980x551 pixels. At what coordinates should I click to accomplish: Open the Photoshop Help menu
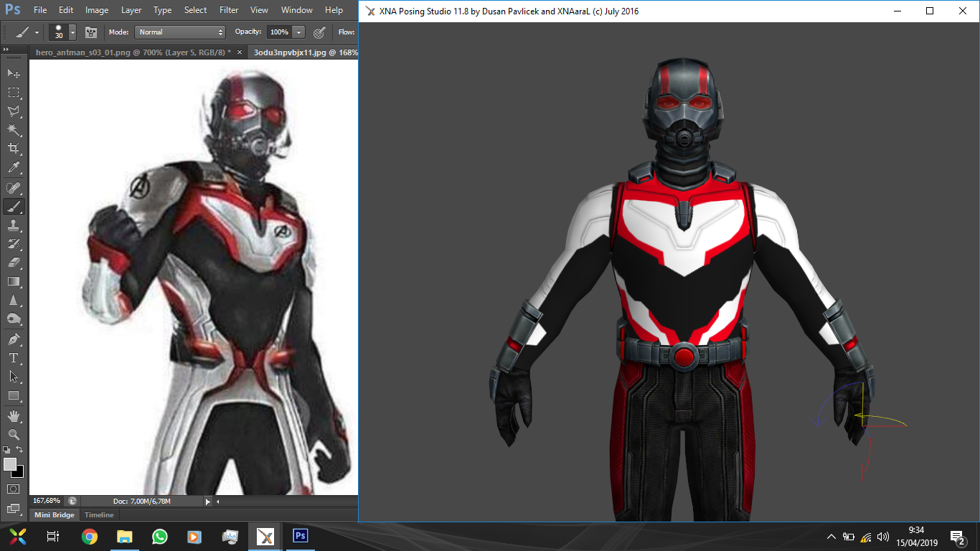click(x=334, y=10)
